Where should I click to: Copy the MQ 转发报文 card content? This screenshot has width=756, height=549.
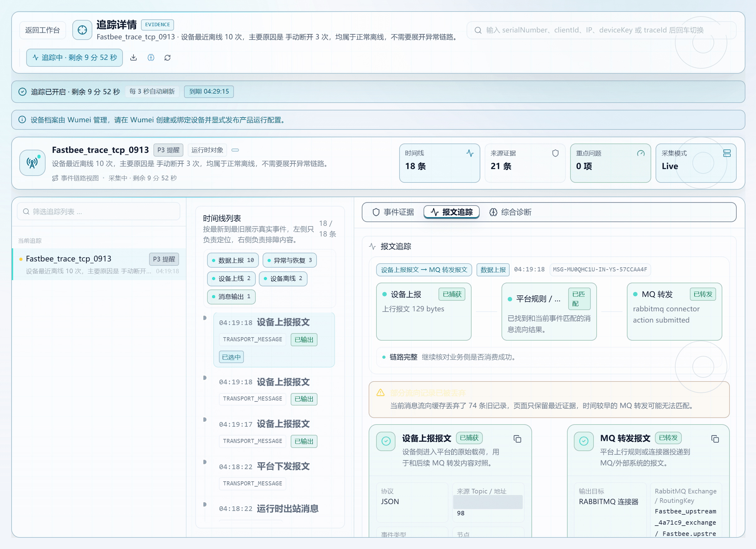pos(715,439)
